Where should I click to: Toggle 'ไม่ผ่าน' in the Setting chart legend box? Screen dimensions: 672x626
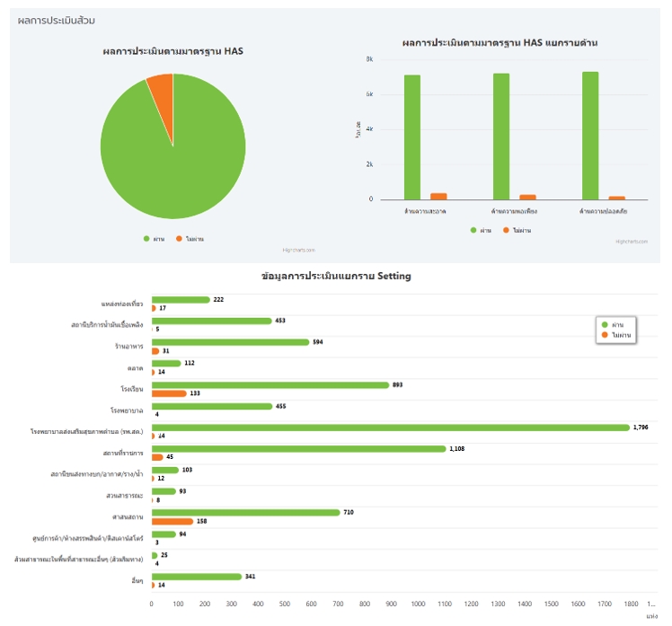[618, 334]
